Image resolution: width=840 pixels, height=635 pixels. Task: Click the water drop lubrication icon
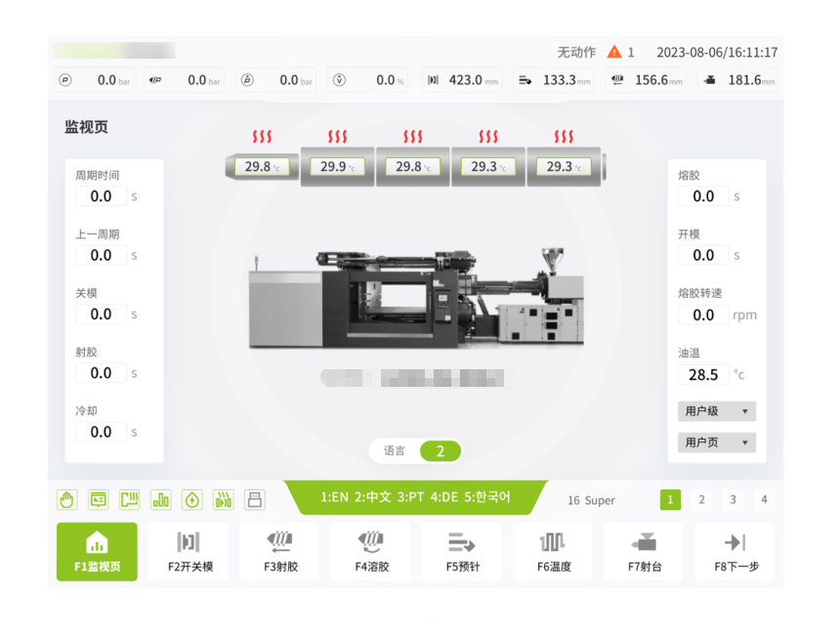coord(192,500)
